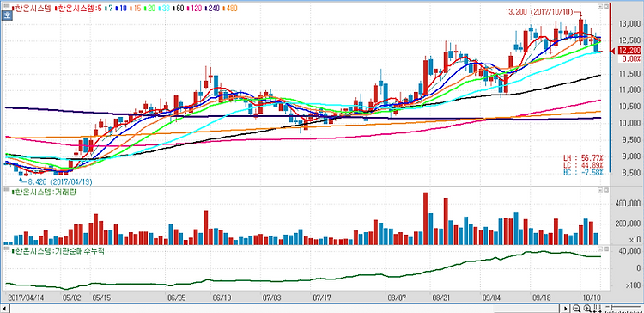644x313 pixels.
Task: Select the 7-day moving average legend
Action: click(x=108, y=8)
